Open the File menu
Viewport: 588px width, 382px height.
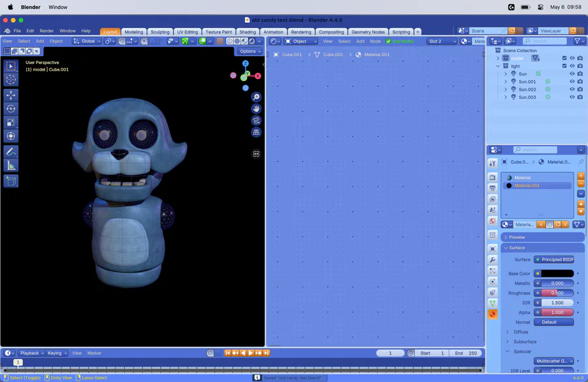17,31
